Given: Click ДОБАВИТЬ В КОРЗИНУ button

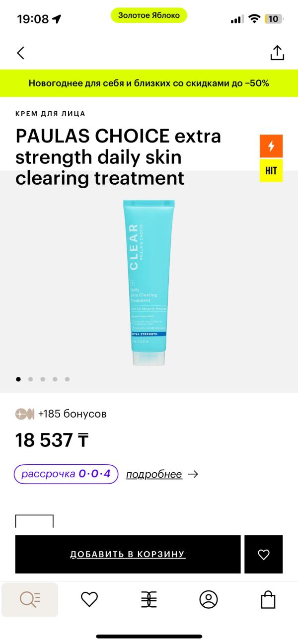Looking at the screenshot, I should point(128,555).
